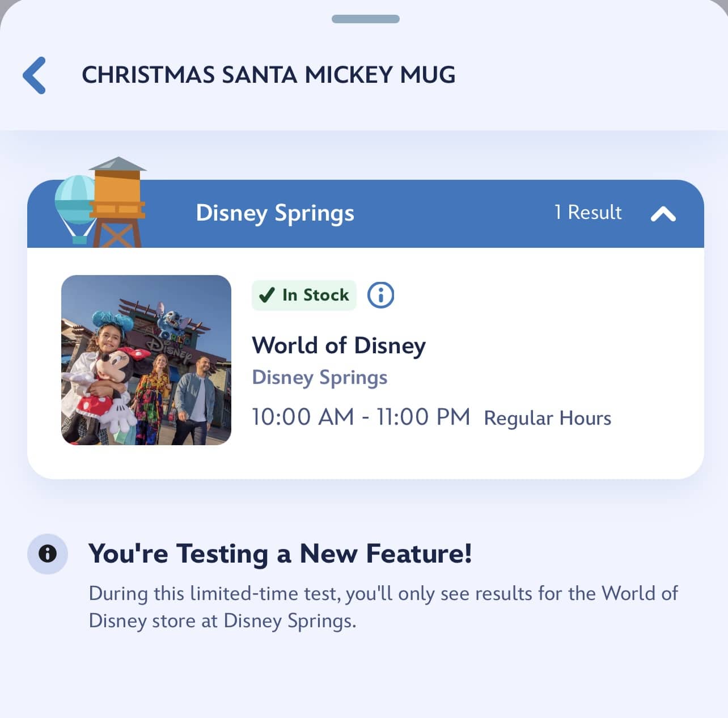Image resolution: width=728 pixels, height=718 pixels.
Task: Tap the Disney Springs location subtitle
Action: [320, 378]
